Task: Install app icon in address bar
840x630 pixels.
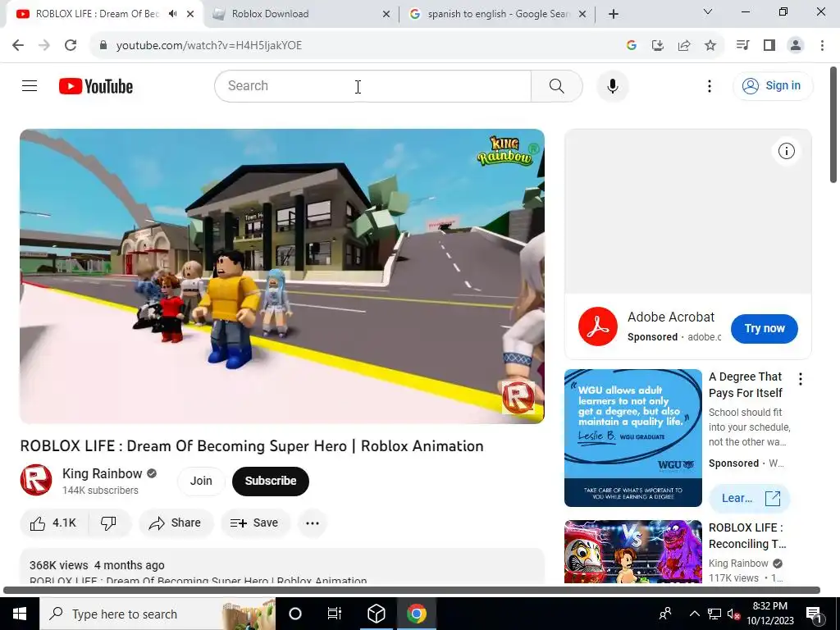Action: (x=657, y=46)
